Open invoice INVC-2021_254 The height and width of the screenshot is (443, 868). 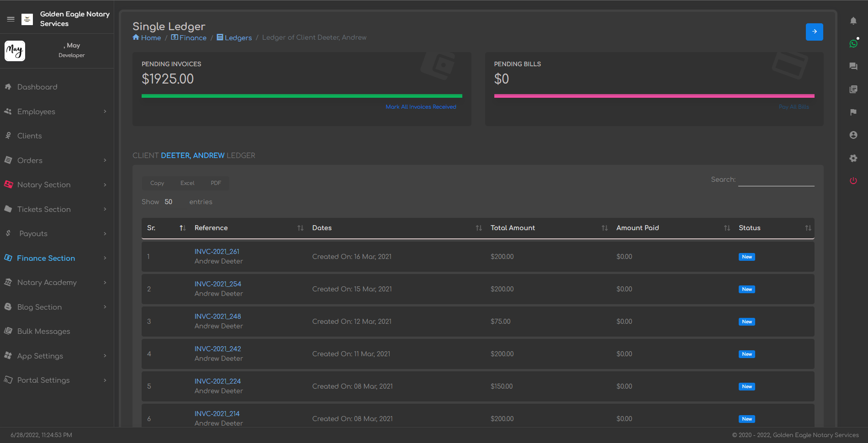(x=218, y=284)
